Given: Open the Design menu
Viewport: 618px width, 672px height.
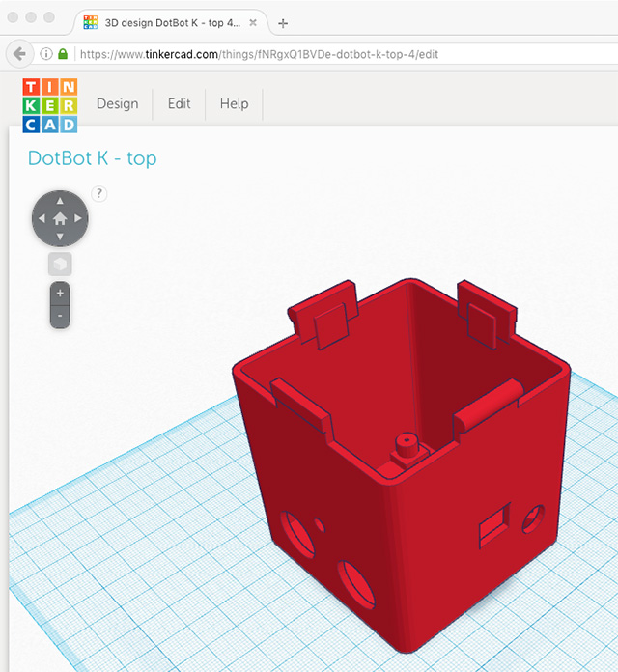Looking at the screenshot, I should coord(117,104).
